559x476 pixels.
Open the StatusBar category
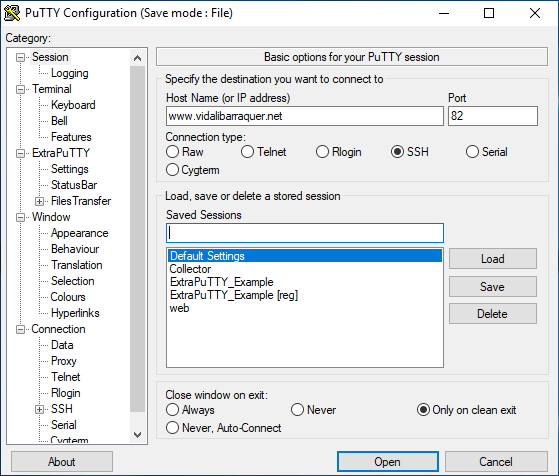click(x=74, y=185)
